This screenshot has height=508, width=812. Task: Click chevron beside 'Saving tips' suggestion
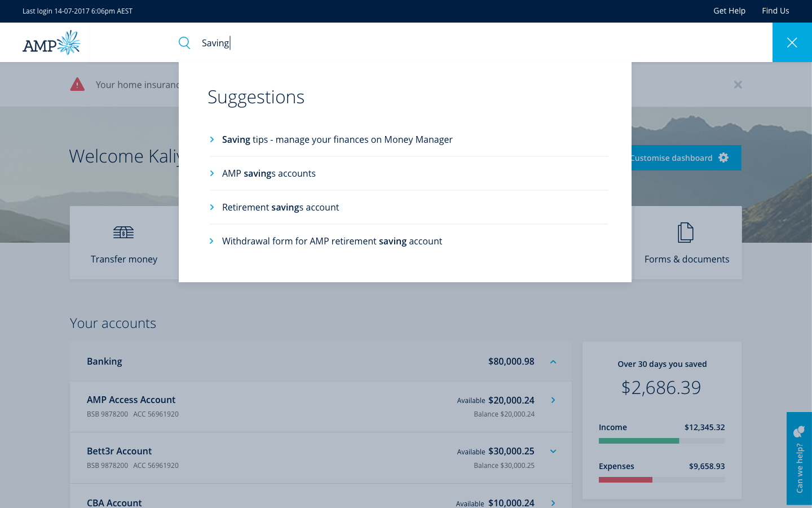[212, 139]
